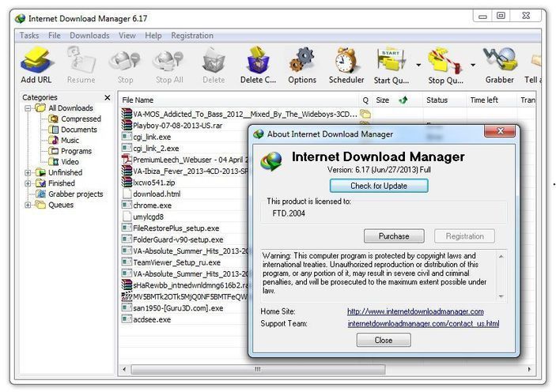Viewport: 556px width, 392px height.
Task: Click the Stop All toolbar icon
Action: (x=168, y=60)
